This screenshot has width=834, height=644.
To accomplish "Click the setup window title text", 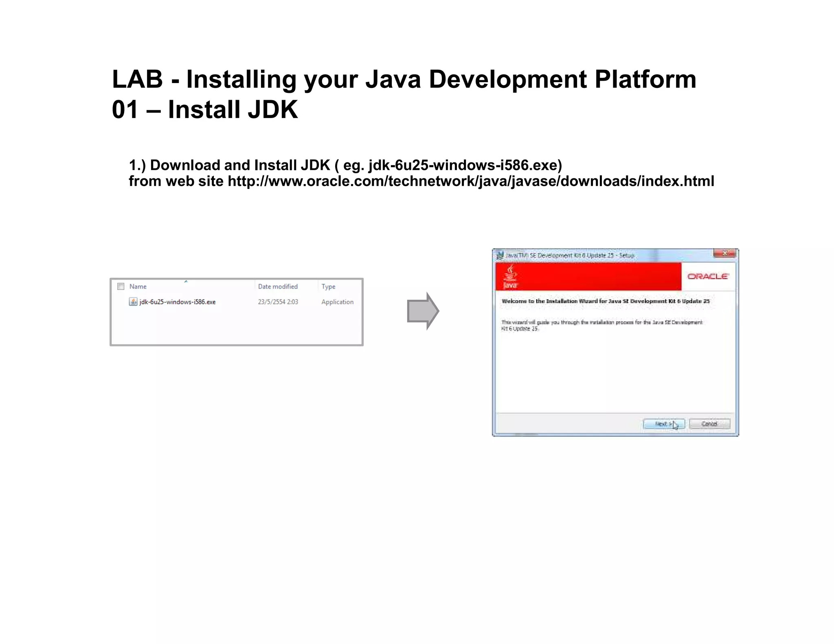I will (570, 255).
